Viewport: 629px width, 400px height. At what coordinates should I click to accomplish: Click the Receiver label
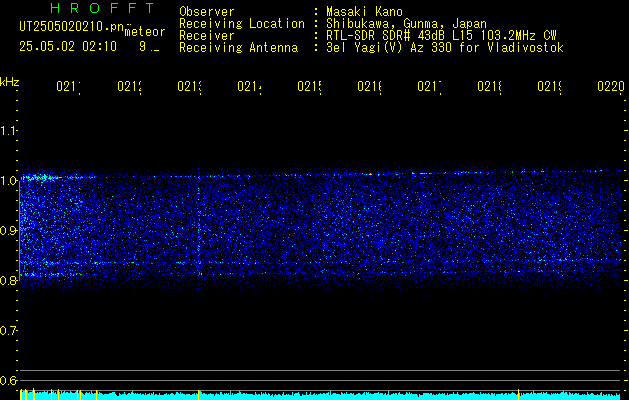[x=207, y=36]
